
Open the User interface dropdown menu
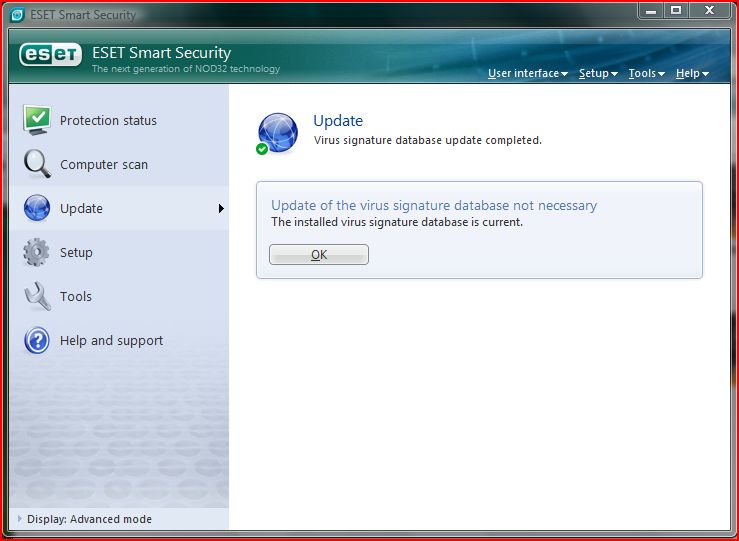point(528,74)
